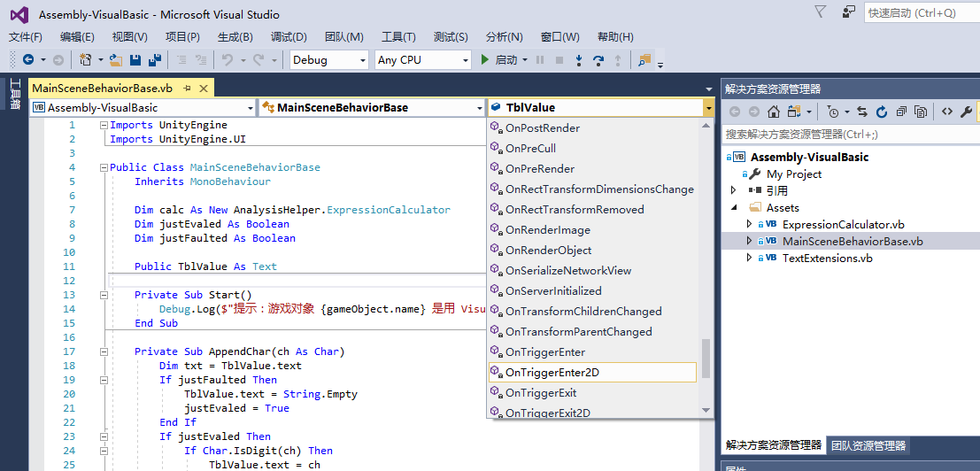
Task: Open the 编辑(E) menu
Action: [x=78, y=37]
